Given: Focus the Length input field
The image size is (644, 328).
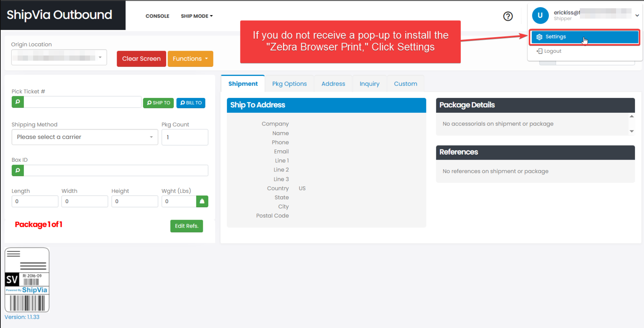Looking at the screenshot, I should point(35,201).
